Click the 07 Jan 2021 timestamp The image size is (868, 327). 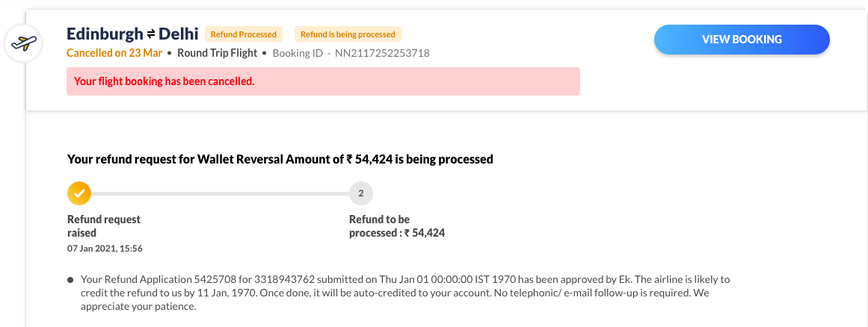click(x=105, y=248)
